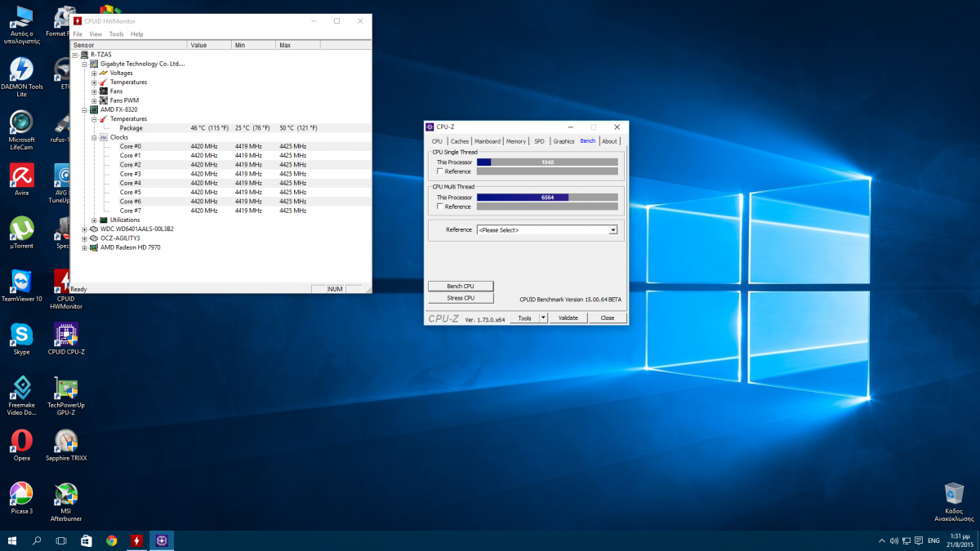Launch the Store from the taskbar
Image resolution: width=980 pixels, height=551 pixels.
pos(87,540)
